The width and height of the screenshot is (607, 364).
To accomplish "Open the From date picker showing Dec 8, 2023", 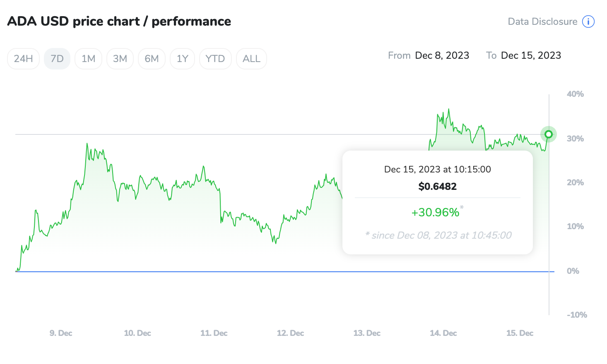I will (x=442, y=55).
